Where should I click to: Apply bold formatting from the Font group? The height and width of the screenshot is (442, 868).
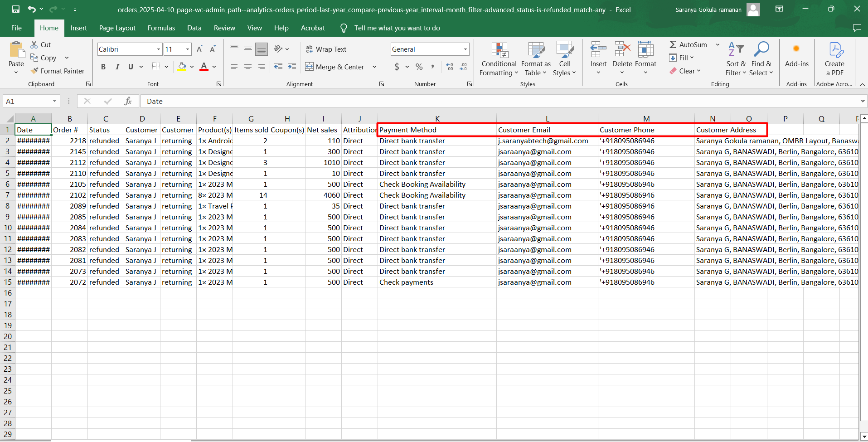[103, 67]
